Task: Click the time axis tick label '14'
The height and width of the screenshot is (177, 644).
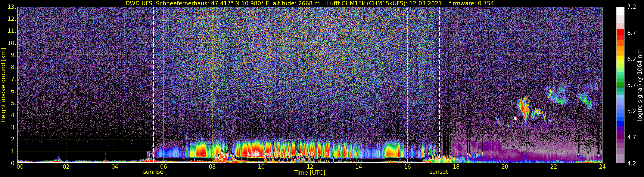Action: click(x=358, y=167)
